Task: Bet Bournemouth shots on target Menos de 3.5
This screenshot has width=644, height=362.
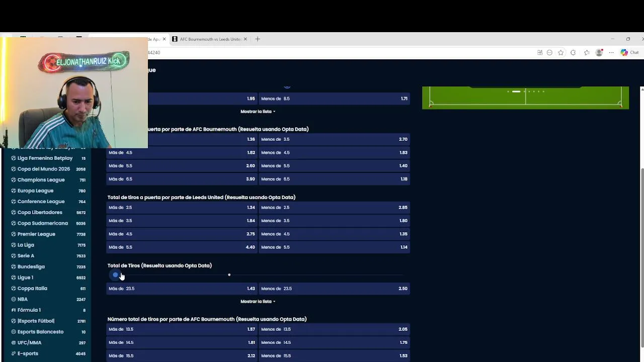Action: coord(334,139)
